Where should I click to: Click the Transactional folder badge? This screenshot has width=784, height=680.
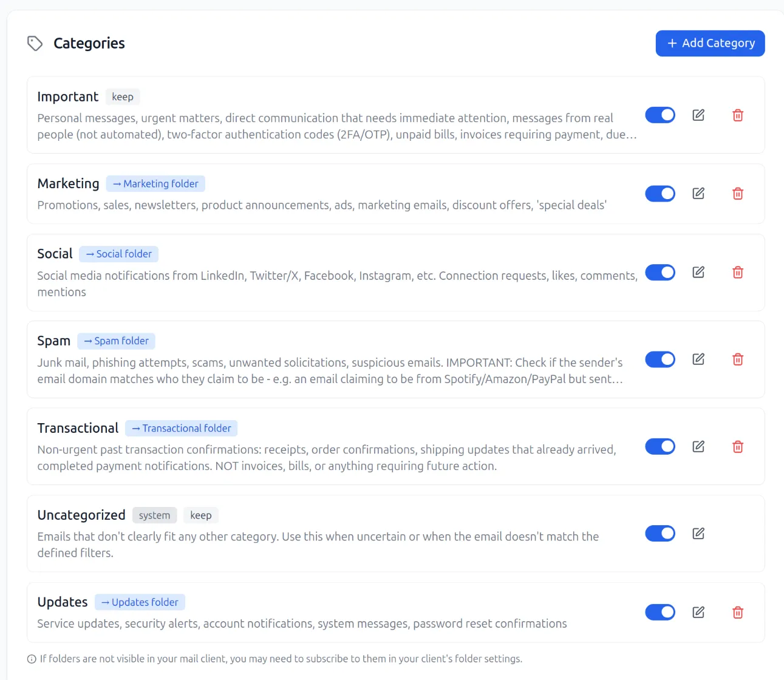[181, 429]
